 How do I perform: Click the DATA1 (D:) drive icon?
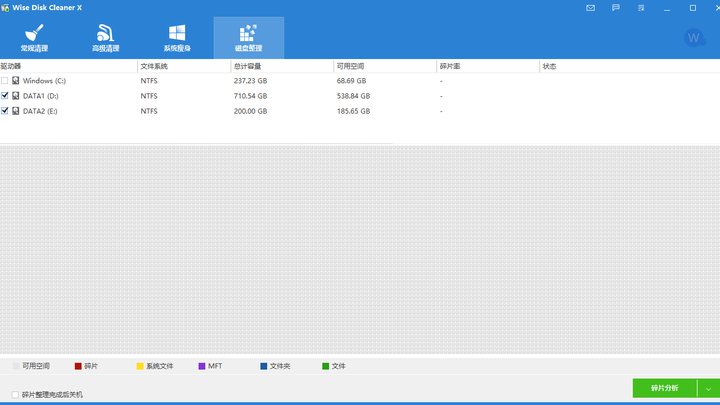click(x=16, y=96)
